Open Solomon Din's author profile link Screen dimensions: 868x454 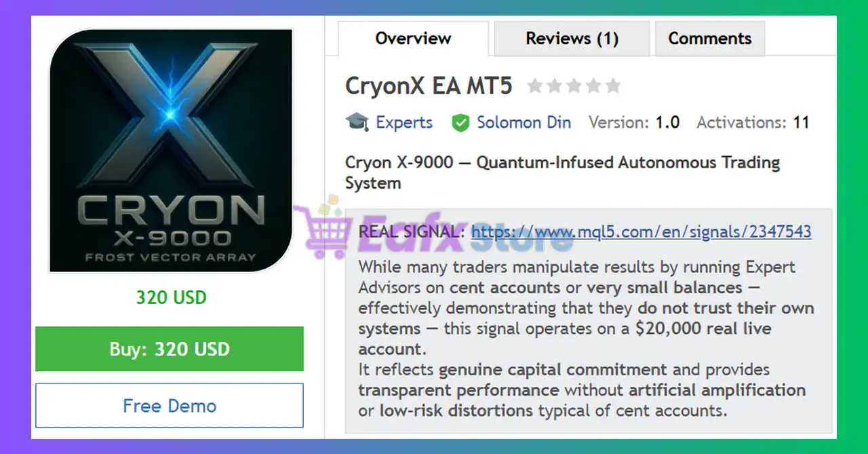click(x=524, y=123)
